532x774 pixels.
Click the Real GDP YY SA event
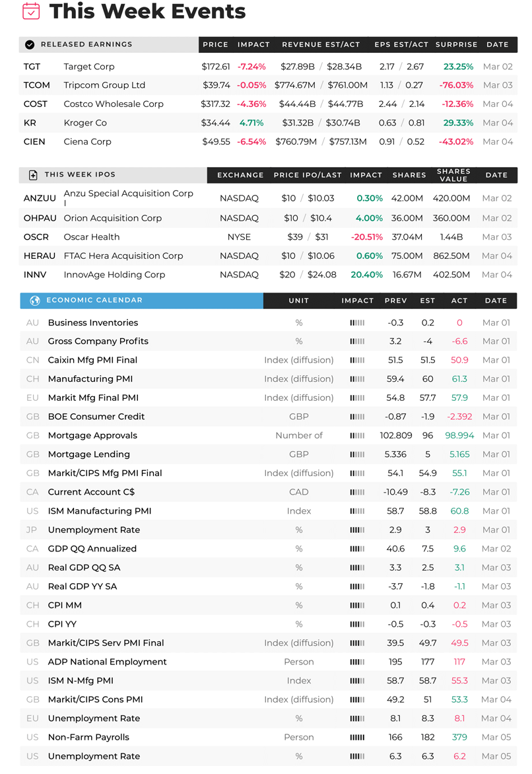(83, 586)
